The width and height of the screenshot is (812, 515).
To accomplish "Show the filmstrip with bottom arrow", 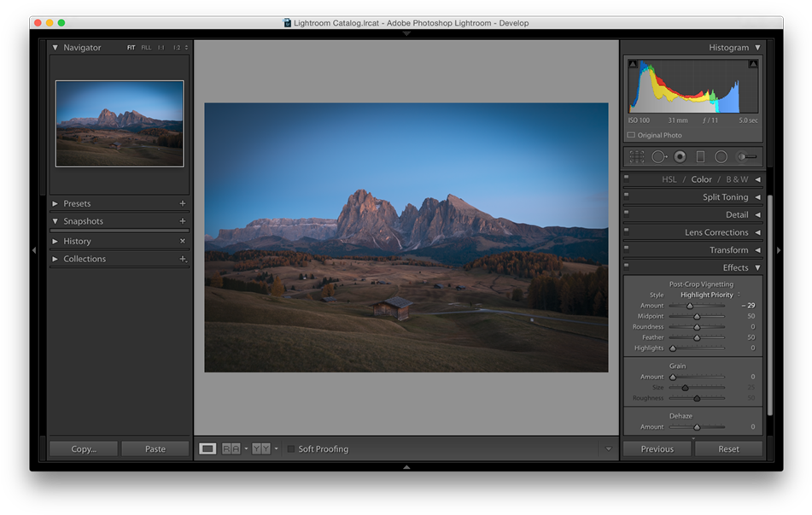I will 406,467.
